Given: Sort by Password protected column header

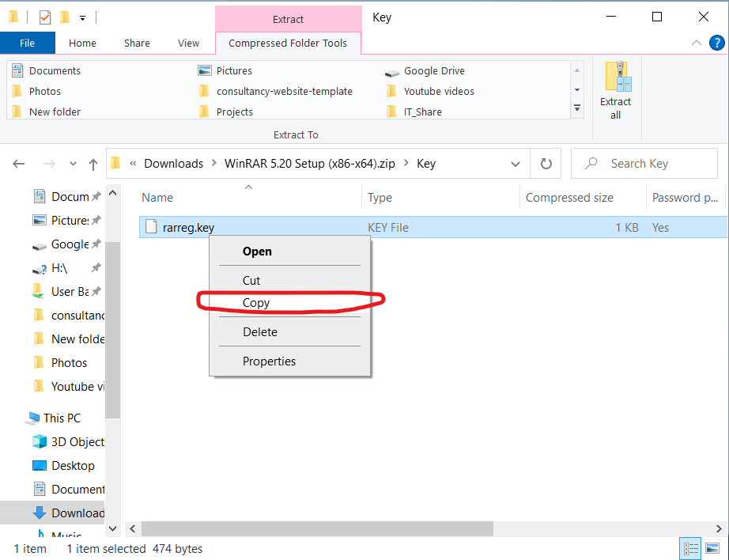Looking at the screenshot, I should tap(686, 198).
